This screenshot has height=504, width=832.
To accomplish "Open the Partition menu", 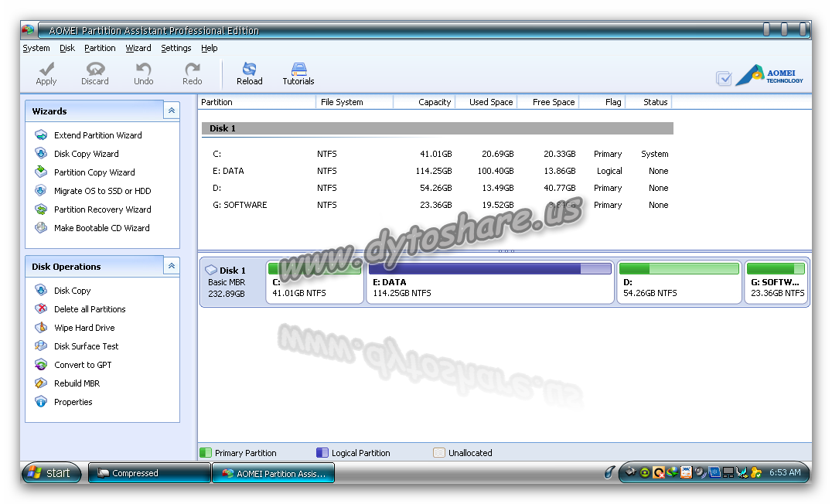I will 100,48.
